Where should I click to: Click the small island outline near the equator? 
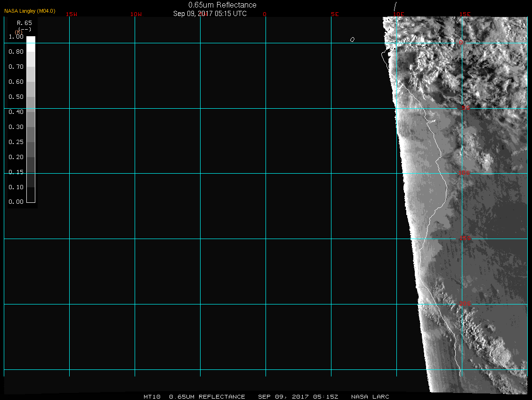352,40
